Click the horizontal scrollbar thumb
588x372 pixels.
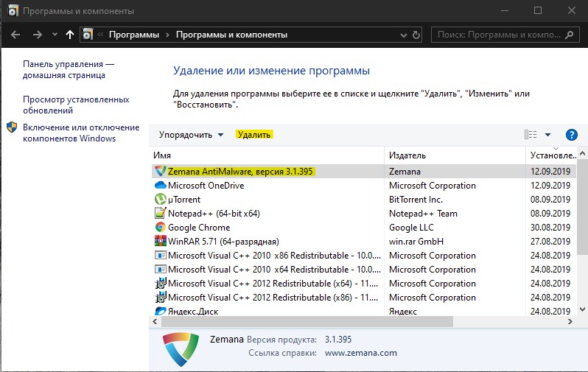pyautogui.click(x=307, y=321)
